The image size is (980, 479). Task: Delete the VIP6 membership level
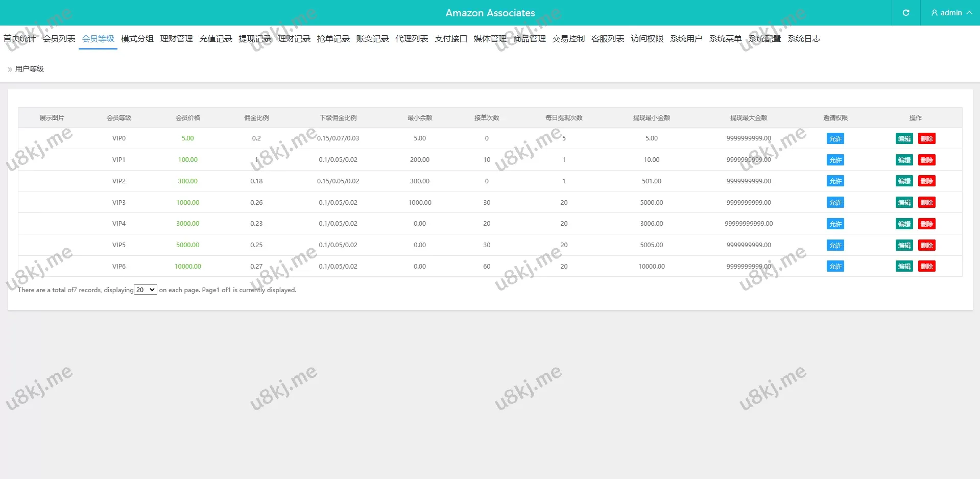926,267
